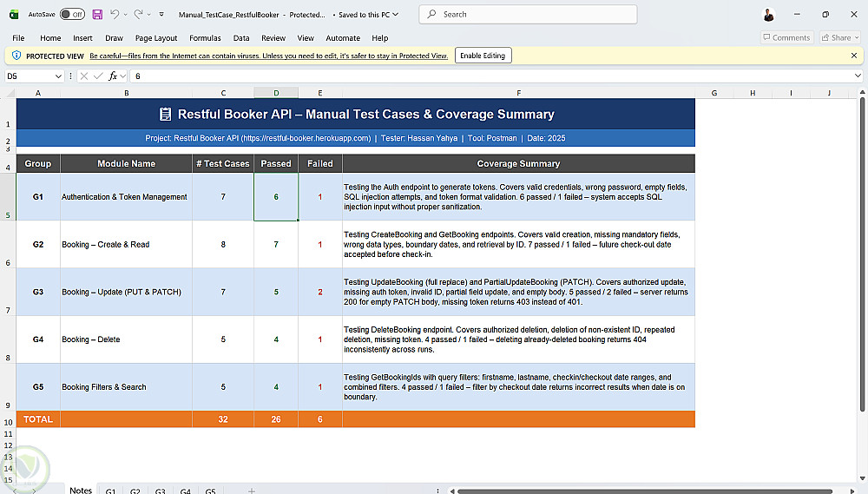Expand the 'Saved to this PC' chevron
This screenshot has width=868, height=494.
click(x=395, y=15)
